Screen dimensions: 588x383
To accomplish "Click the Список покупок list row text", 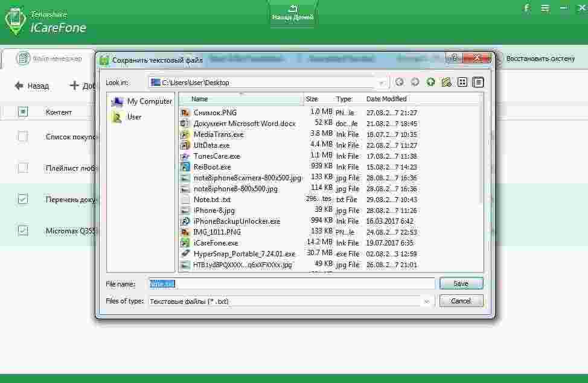I will (71, 137).
